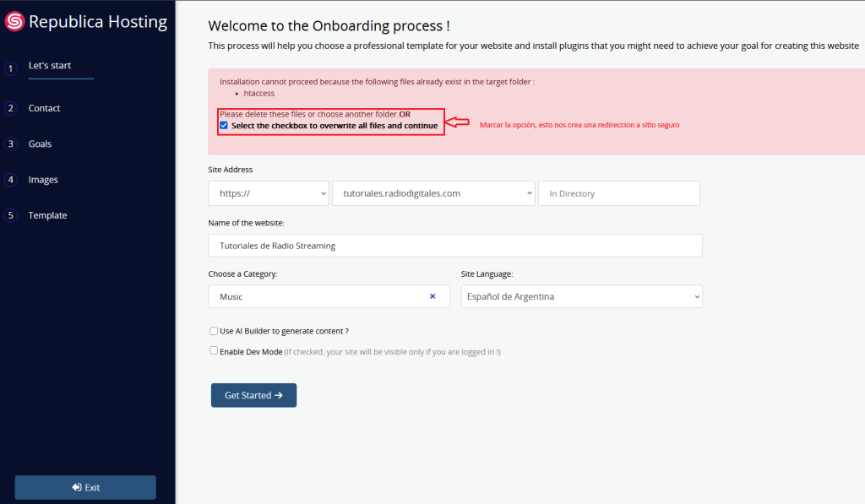Clear the Music category with the X icon
The width and height of the screenshot is (865, 504).
click(x=432, y=296)
